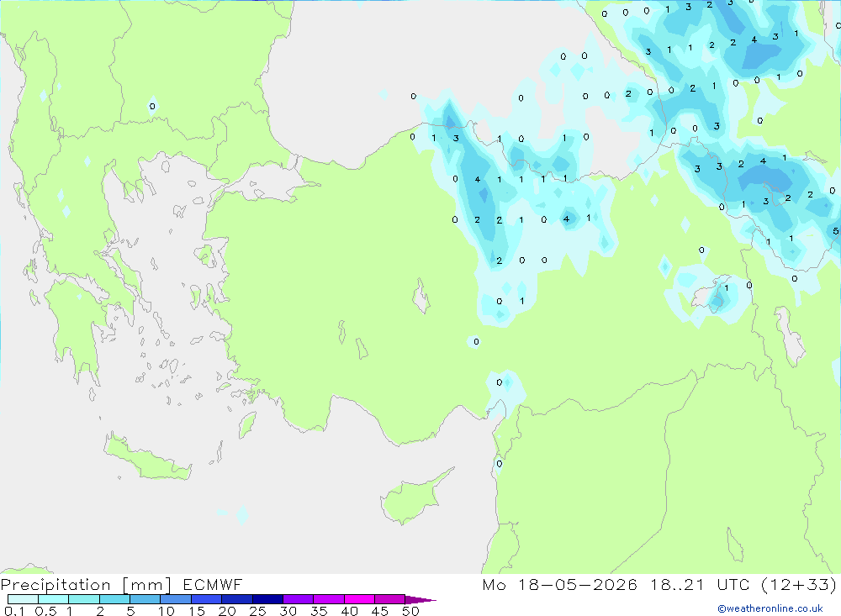This screenshot has height=616, width=841.
Task: Click the "50" legend scale label
Action: pos(410,611)
